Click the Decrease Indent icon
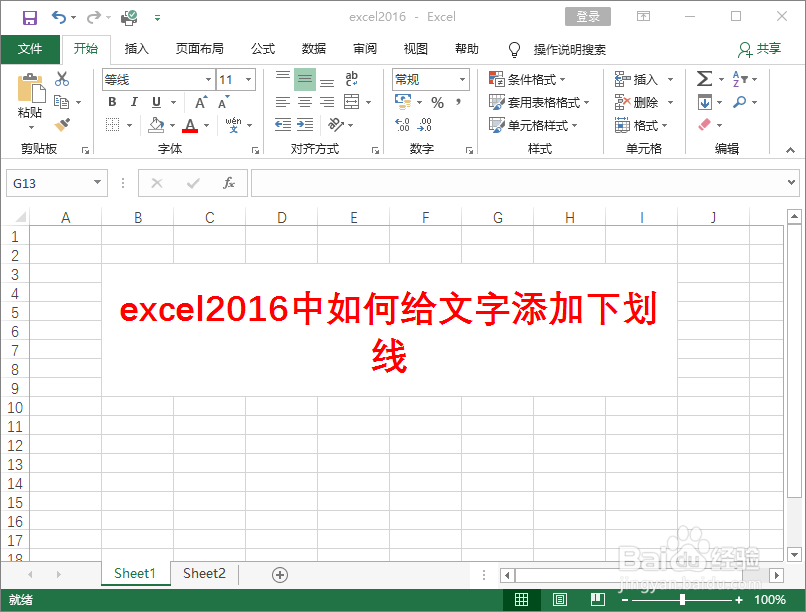Viewport: 806px width, 612px height. (x=283, y=124)
